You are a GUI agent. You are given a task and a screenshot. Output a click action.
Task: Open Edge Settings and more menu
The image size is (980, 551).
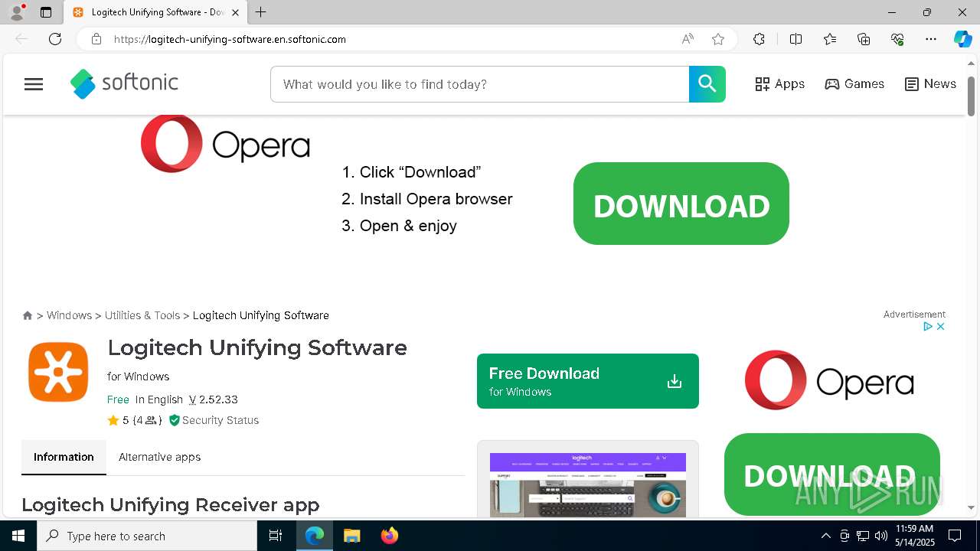pyautogui.click(x=931, y=39)
